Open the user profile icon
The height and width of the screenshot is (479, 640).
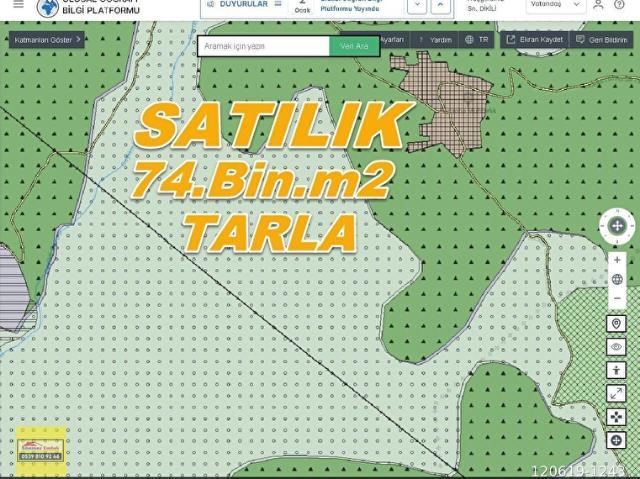(x=598, y=4)
